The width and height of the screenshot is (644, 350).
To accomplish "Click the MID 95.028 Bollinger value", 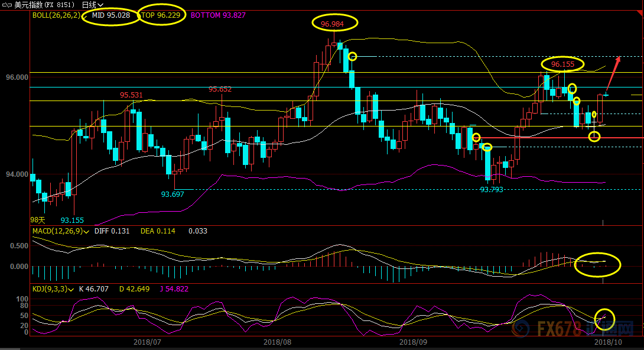I will click(111, 15).
